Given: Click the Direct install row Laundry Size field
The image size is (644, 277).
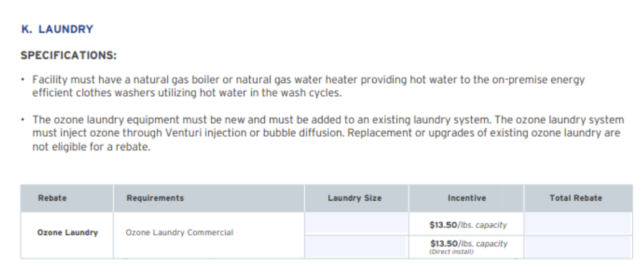Looking at the screenshot, I should tap(357, 247).
